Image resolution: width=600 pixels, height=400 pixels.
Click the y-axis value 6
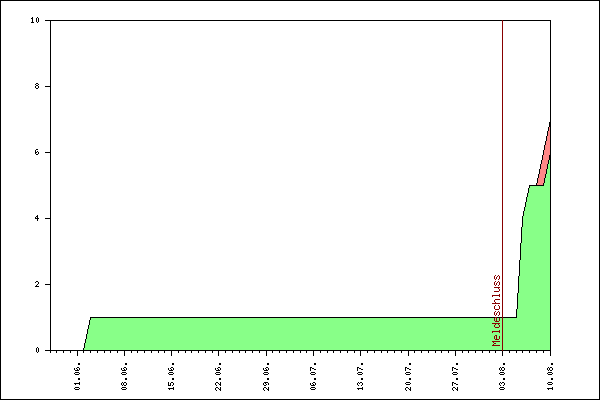tap(37, 152)
